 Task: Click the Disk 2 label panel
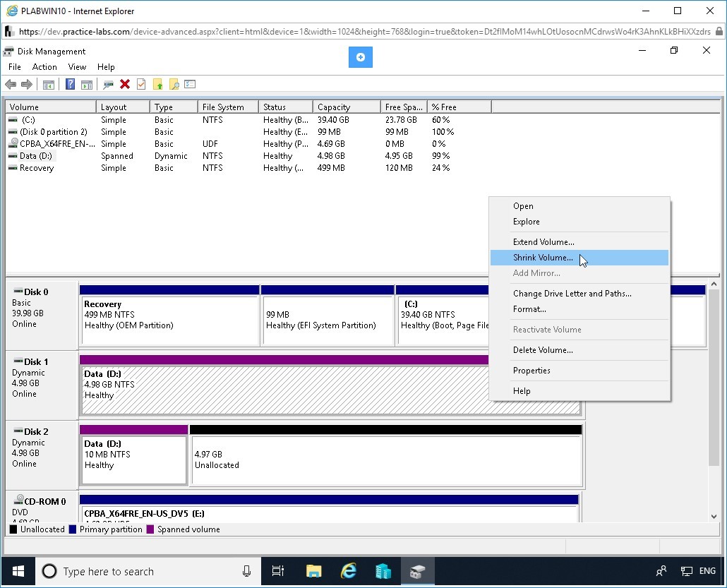pos(42,455)
